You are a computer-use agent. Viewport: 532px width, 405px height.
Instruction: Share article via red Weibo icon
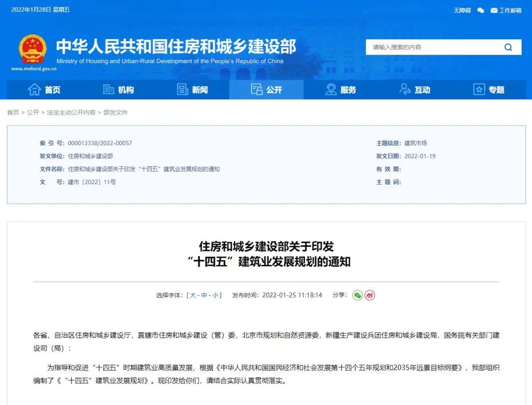tap(370, 295)
